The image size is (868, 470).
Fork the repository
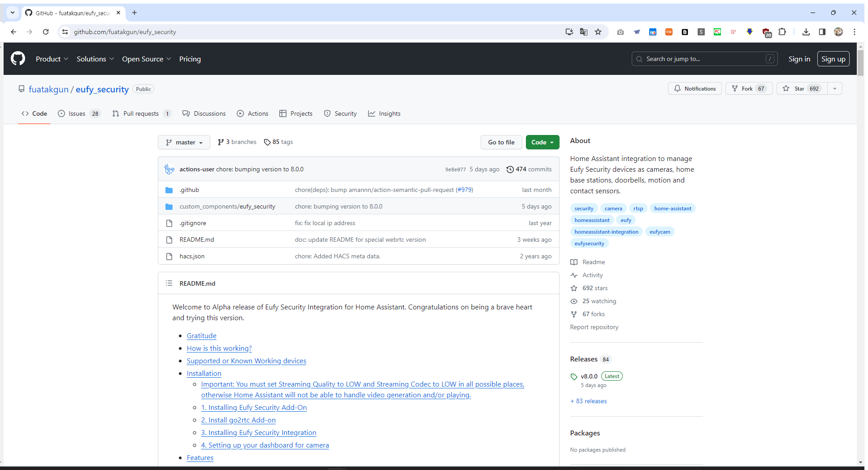click(749, 88)
